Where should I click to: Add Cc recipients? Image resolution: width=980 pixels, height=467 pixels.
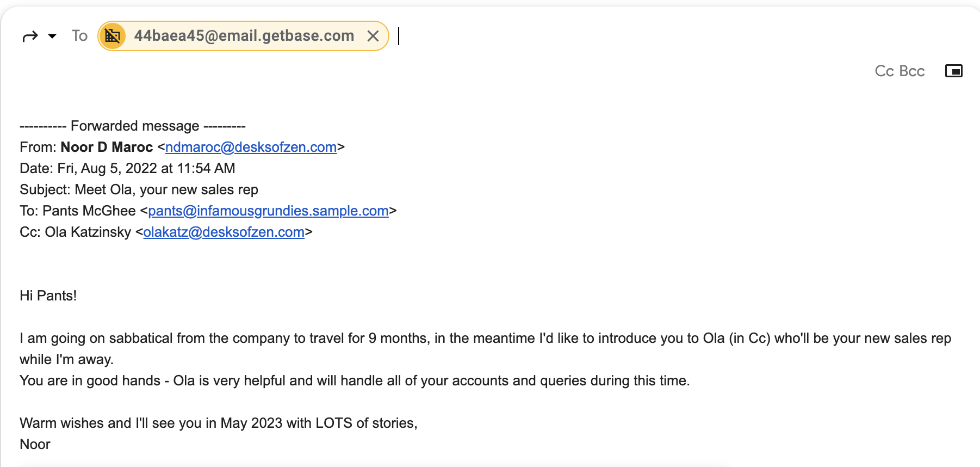[x=884, y=71]
